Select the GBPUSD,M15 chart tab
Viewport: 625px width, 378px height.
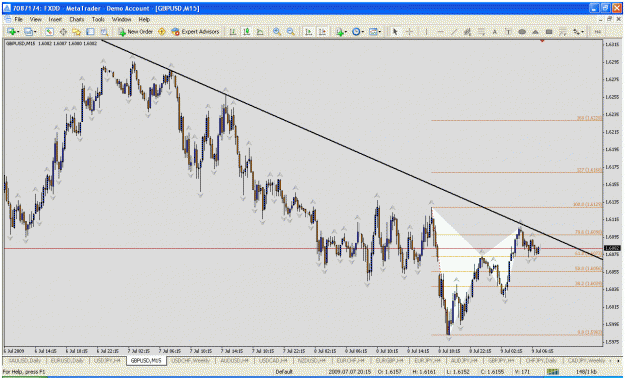(x=146, y=360)
